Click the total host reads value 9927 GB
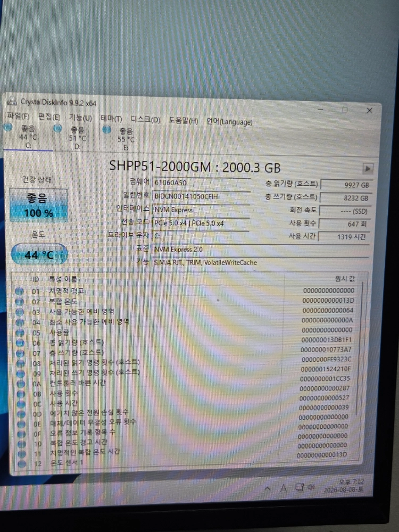Image resolution: width=399 pixels, height=532 pixels. [346, 185]
